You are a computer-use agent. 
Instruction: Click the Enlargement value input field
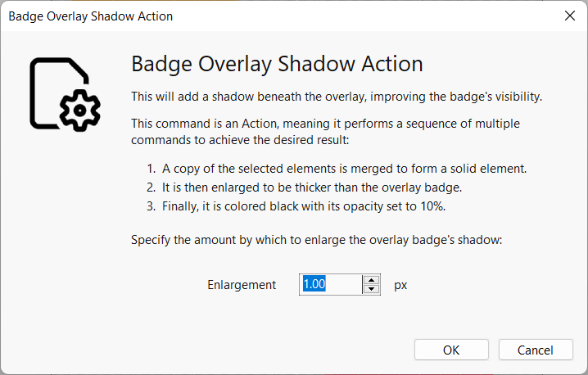[330, 284]
